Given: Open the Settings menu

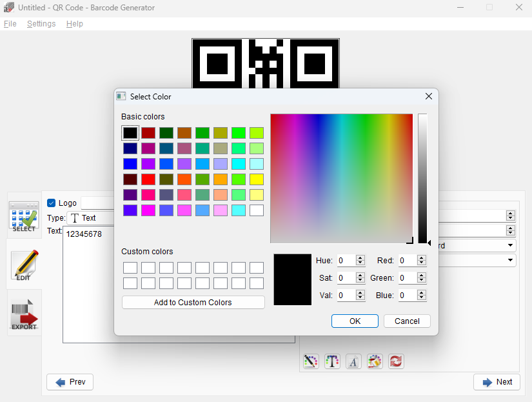Looking at the screenshot, I should coord(41,24).
